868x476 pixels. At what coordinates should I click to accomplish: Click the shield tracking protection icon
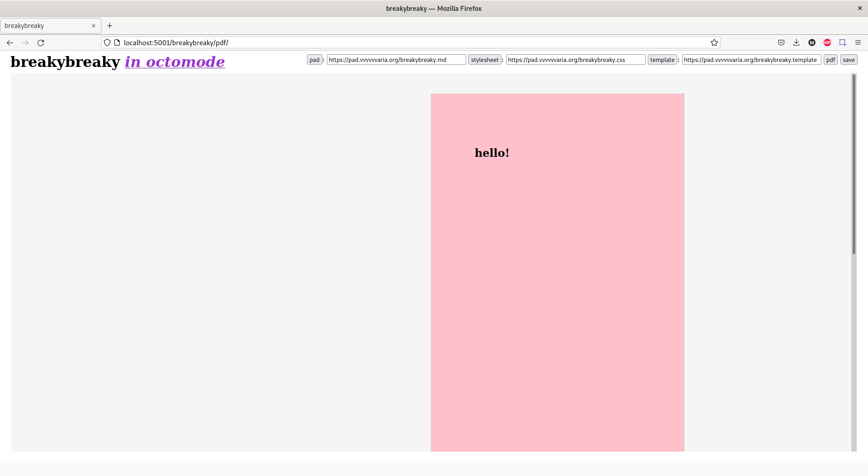coord(107,42)
